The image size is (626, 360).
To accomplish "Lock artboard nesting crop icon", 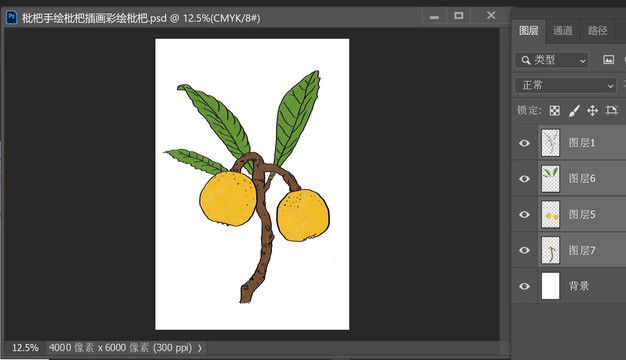I will point(611,110).
